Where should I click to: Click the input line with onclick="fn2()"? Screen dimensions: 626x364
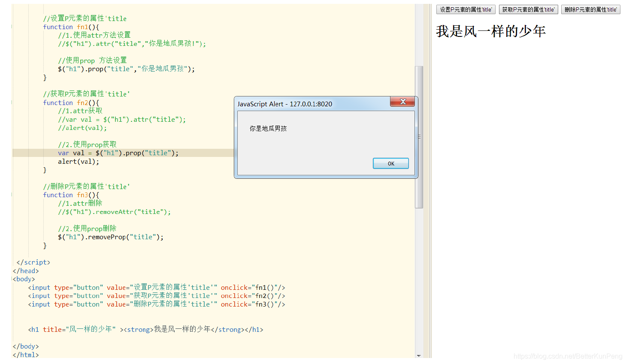157,296
